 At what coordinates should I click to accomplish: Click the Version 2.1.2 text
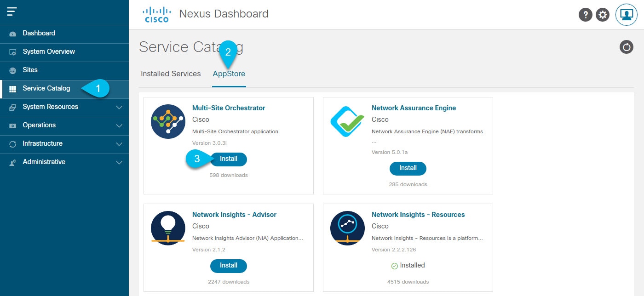point(209,250)
